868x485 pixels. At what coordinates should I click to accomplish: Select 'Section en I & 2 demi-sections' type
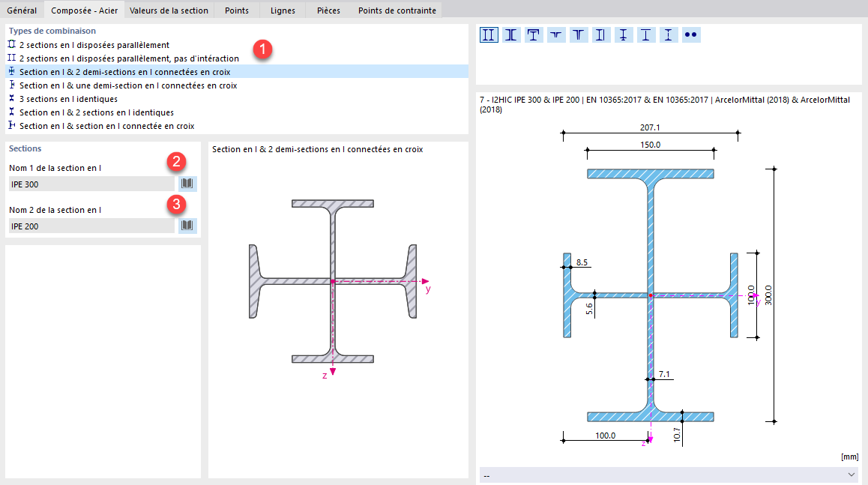coord(237,72)
